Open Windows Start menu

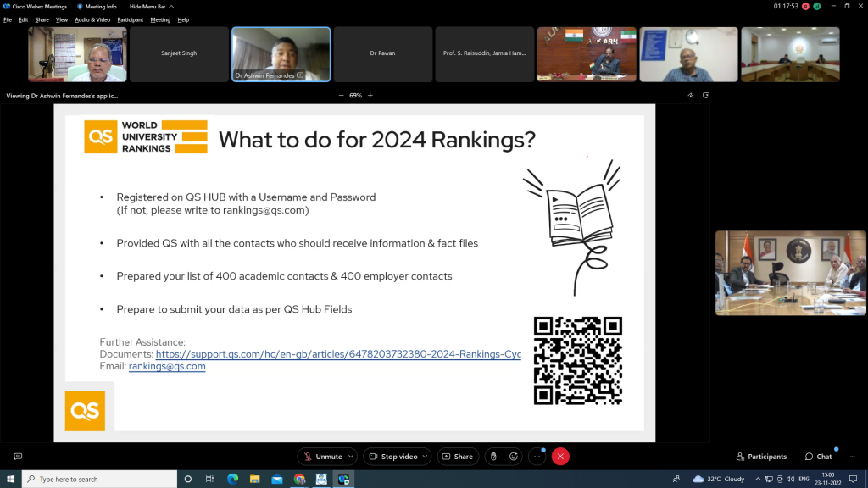(x=10, y=480)
